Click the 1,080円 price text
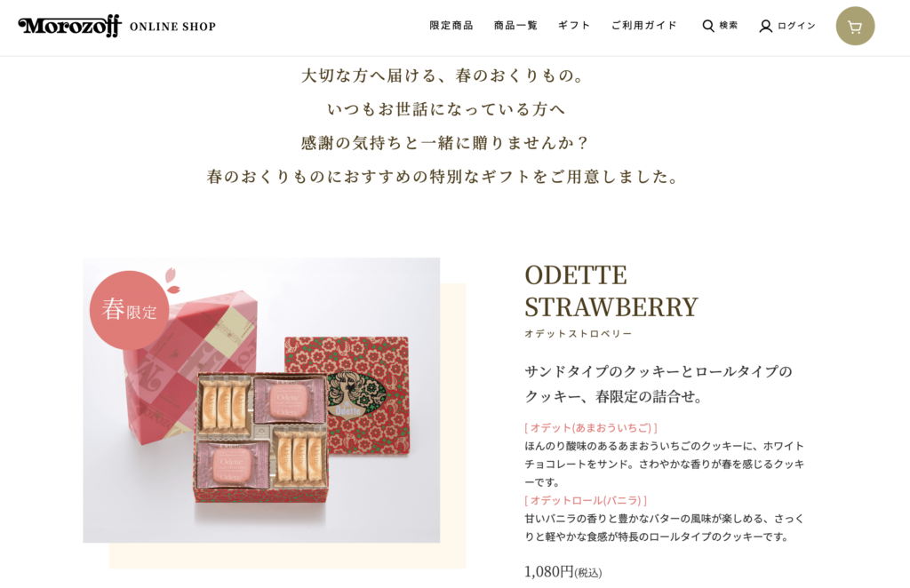Viewport: 910px width, 588px height. (x=549, y=572)
